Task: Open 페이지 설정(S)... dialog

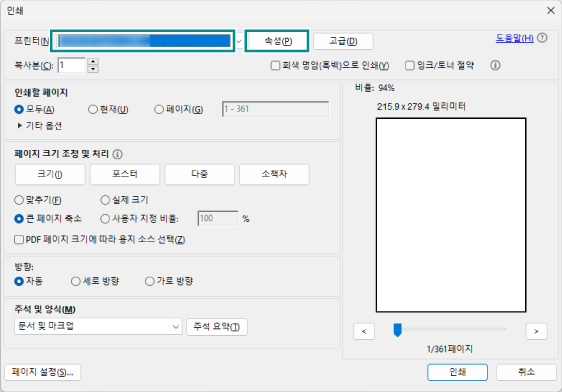Action: (43, 372)
